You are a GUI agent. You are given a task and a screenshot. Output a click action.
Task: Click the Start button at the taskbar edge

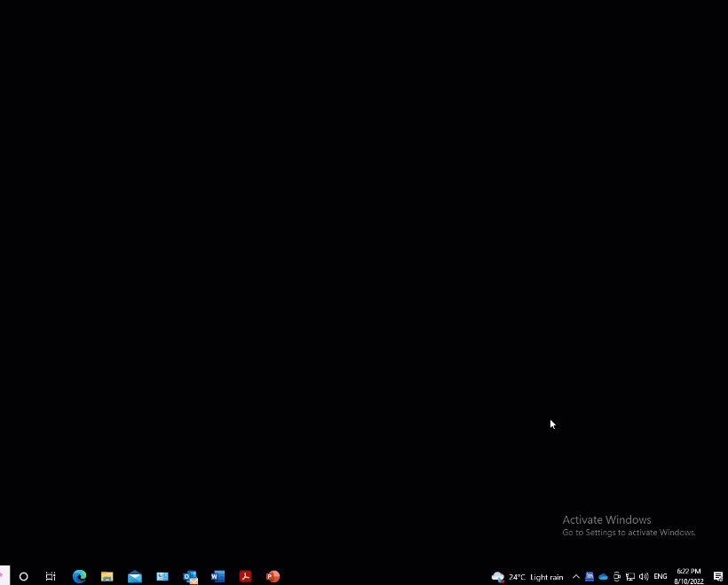click(4, 576)
